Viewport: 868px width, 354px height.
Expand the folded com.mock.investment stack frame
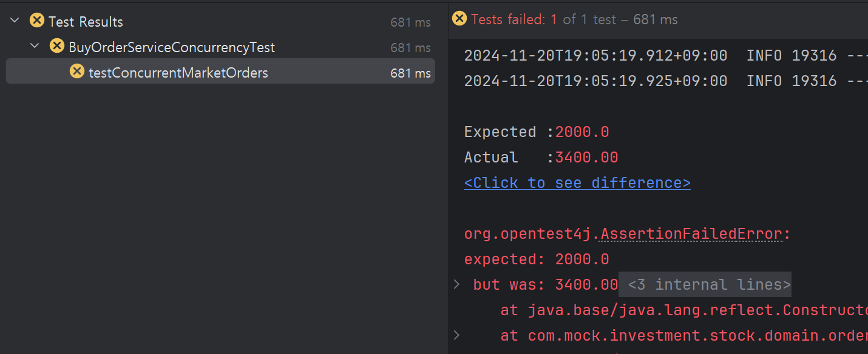click(x=457, y=335)
